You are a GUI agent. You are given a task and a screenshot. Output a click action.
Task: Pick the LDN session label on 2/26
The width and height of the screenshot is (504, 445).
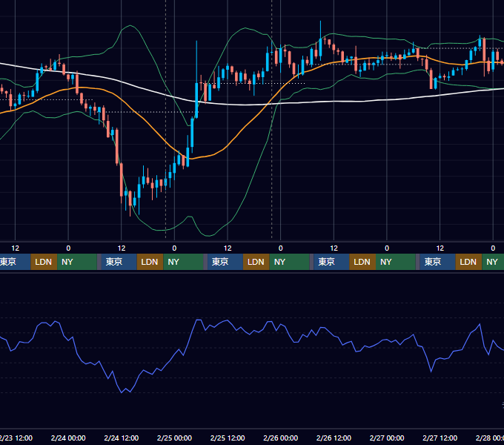point(362,262)
